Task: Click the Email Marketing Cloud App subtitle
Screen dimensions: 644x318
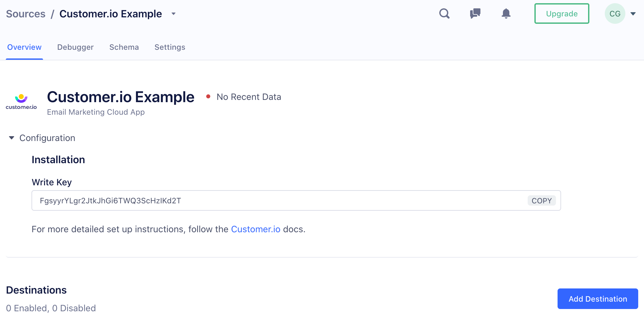Action: pos(96,112)
